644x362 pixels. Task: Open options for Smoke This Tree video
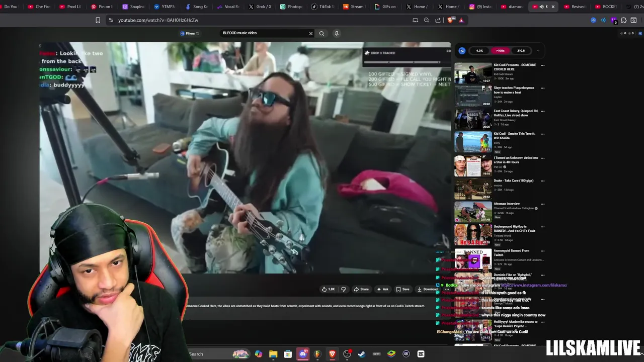(542, 134)
